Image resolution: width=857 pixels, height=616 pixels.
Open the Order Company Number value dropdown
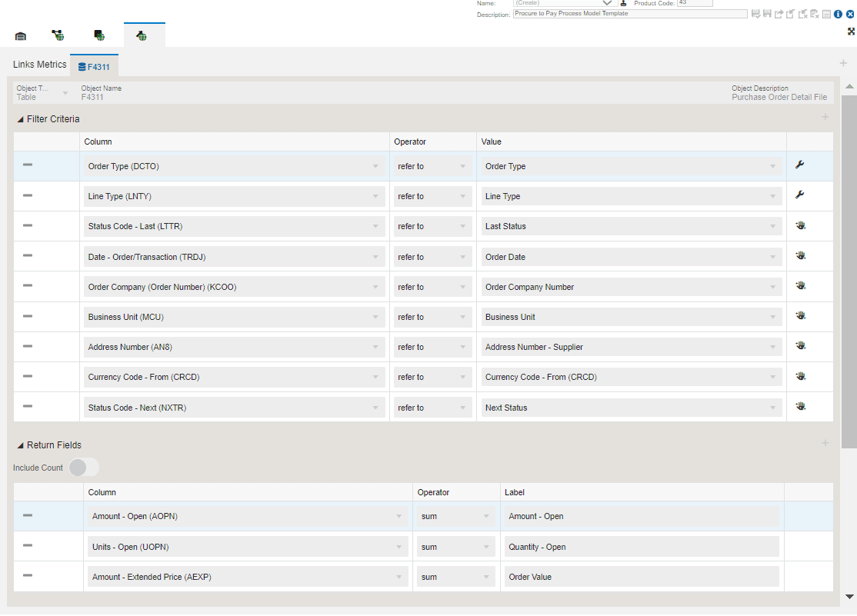pos(632,287)
